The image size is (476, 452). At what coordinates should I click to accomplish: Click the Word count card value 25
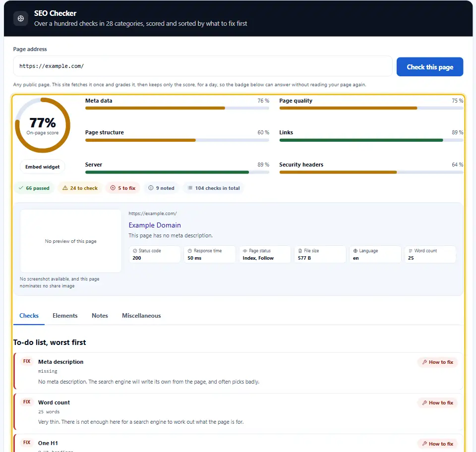(411, 258)
